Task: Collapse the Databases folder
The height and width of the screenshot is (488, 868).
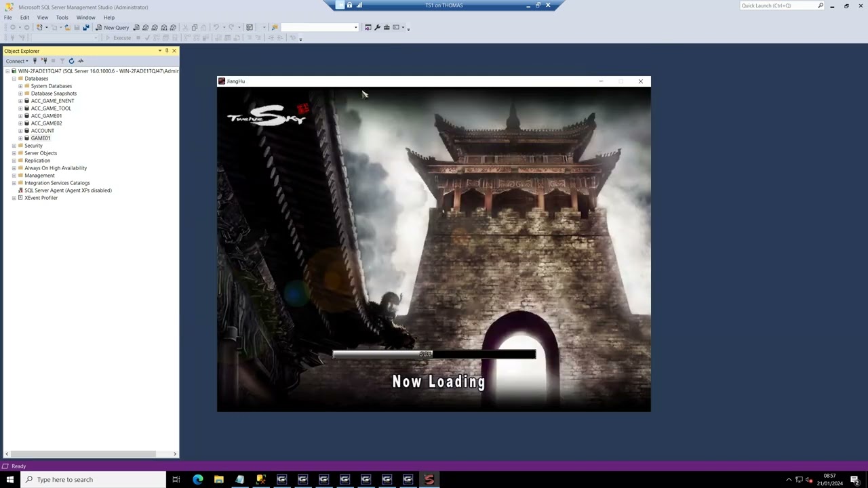Action: (14, 79)
